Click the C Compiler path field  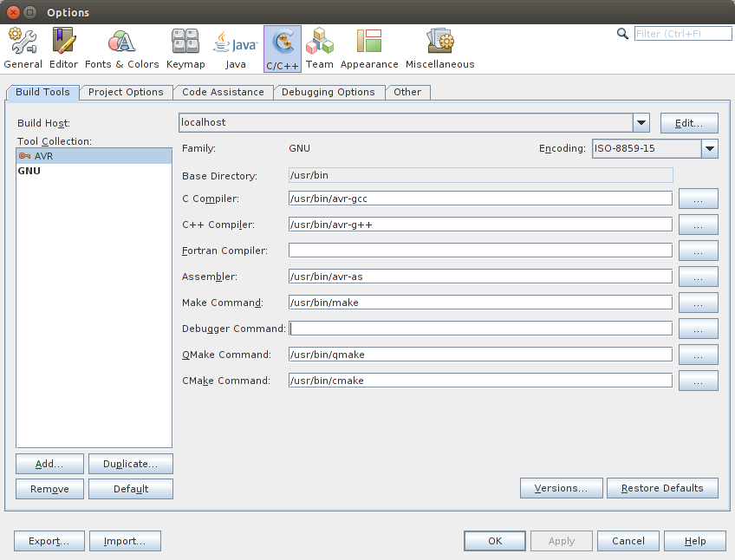(x=480, y=199)
